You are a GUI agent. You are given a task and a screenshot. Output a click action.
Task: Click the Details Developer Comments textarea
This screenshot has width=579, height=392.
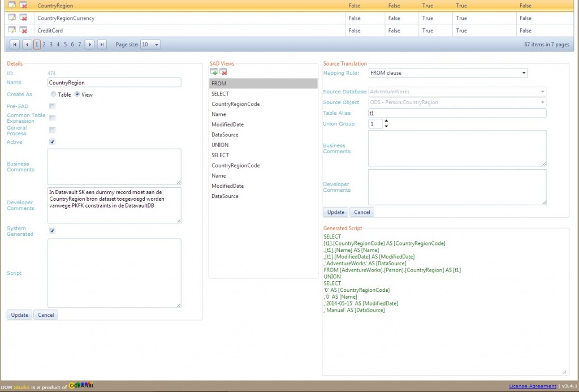click(114, 205)
